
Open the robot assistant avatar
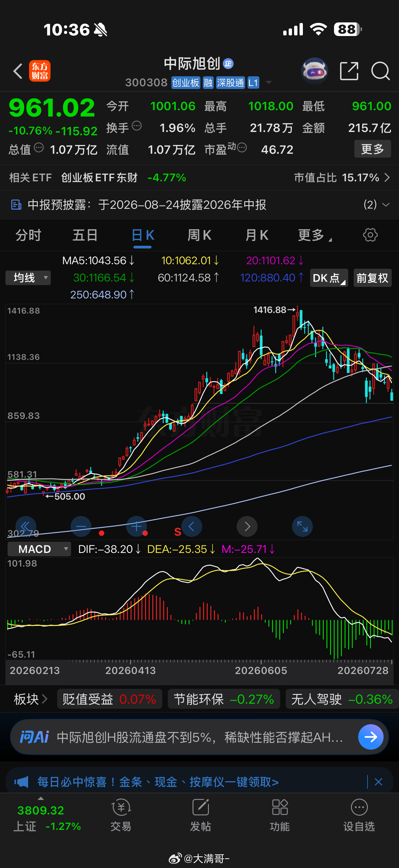coord(315,71)
